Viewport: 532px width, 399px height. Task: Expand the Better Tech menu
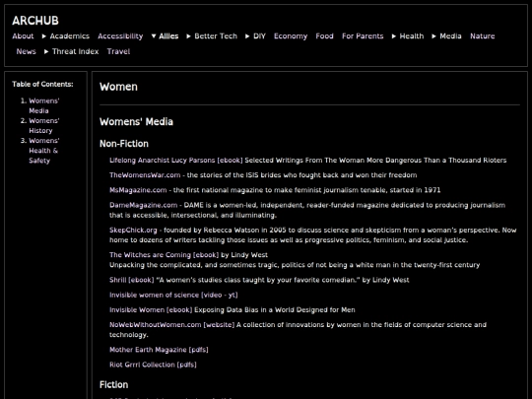click(212, 36)
